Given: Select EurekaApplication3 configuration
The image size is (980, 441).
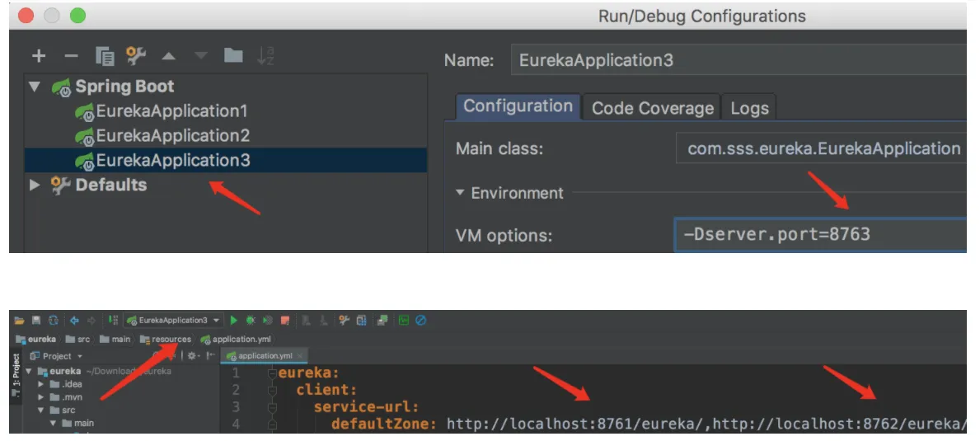Looking at the screenshot, I should click(226, 161).
